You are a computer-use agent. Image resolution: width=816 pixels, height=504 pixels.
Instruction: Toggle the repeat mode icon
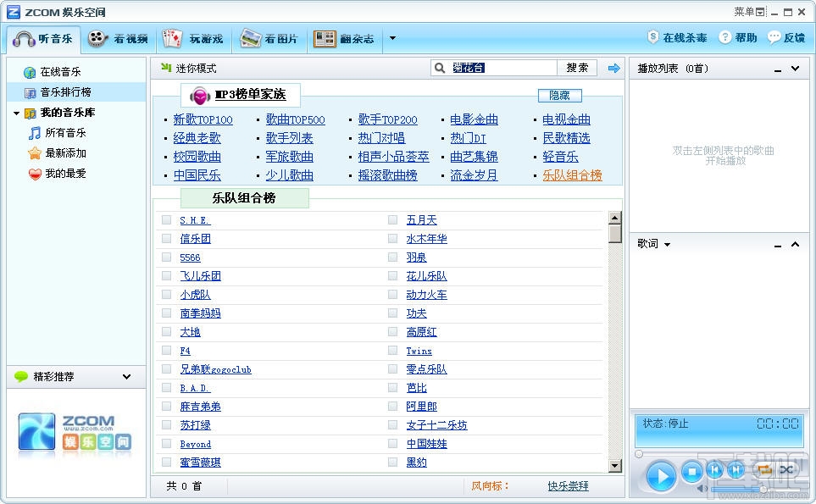(x=764, y=469)
